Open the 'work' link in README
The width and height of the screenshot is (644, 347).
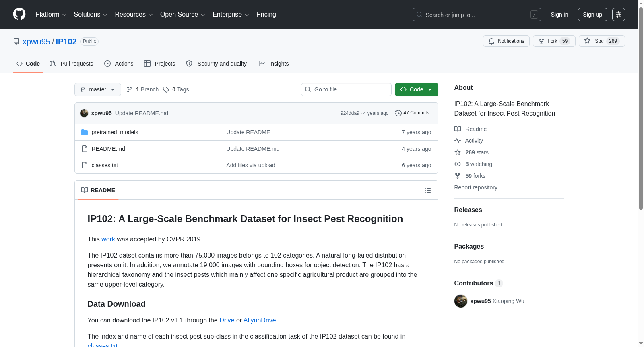point(108,239)
